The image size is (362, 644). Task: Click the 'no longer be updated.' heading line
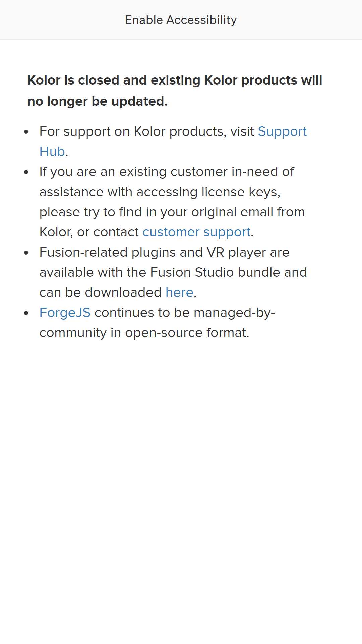tap(98, 101)
